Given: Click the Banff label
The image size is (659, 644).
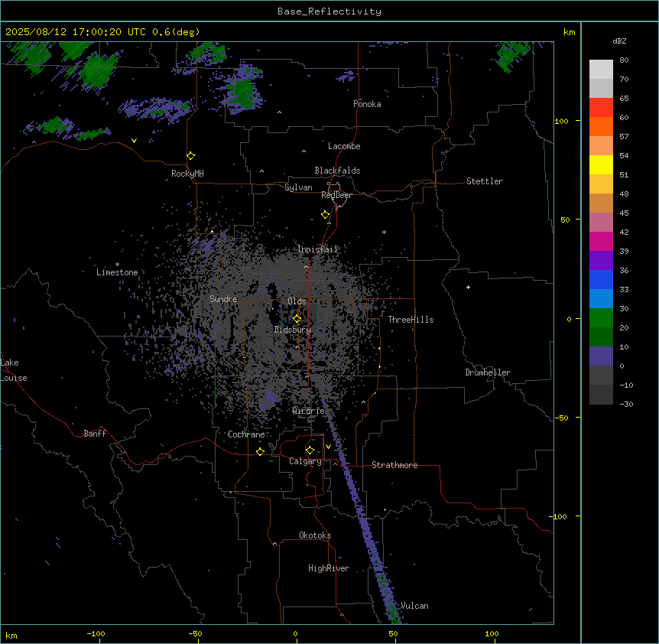Looking at the screenshot, I should pyautogui.click(x=95, y=434).
